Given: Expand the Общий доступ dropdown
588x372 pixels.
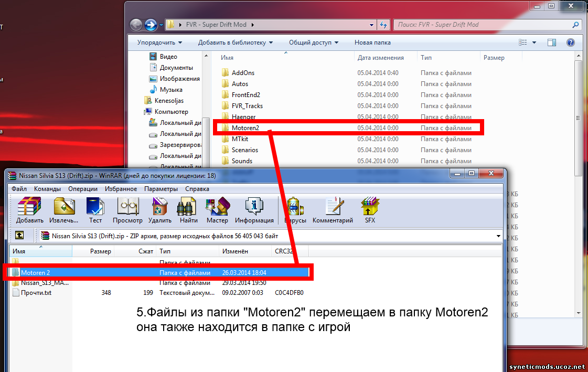Looking at the screenshot, I should tap(313, 42).
